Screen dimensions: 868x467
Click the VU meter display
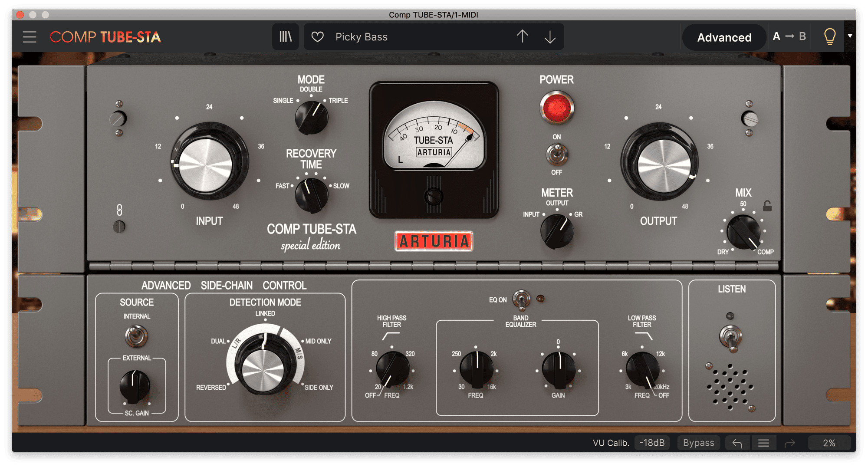(434, 135)
